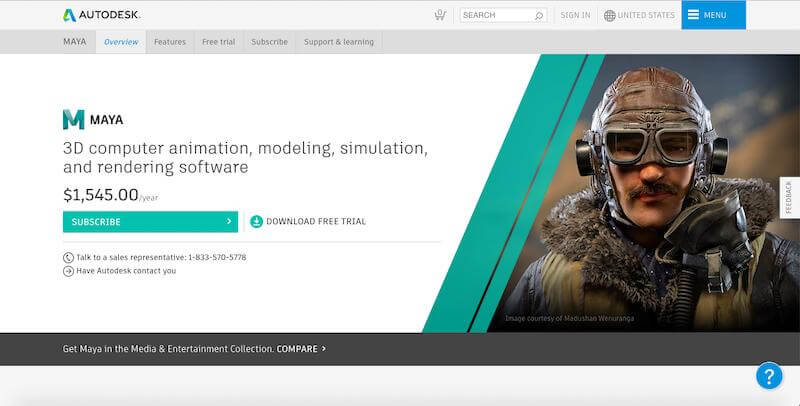Image resolution: width=800 pixels, height=406 pixels.
Task: Click the teal SUBSCRIBE button
Action: [x=151, y=222]
